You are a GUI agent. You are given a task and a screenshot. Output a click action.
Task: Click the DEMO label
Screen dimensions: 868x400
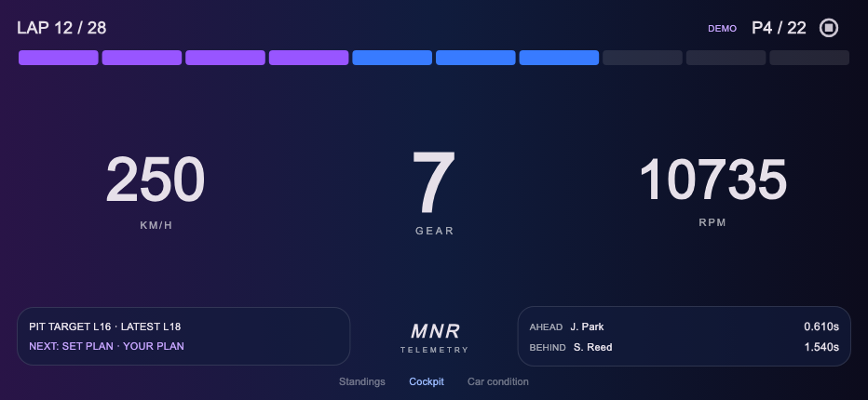pyautogui.click(x=723, y=28)
